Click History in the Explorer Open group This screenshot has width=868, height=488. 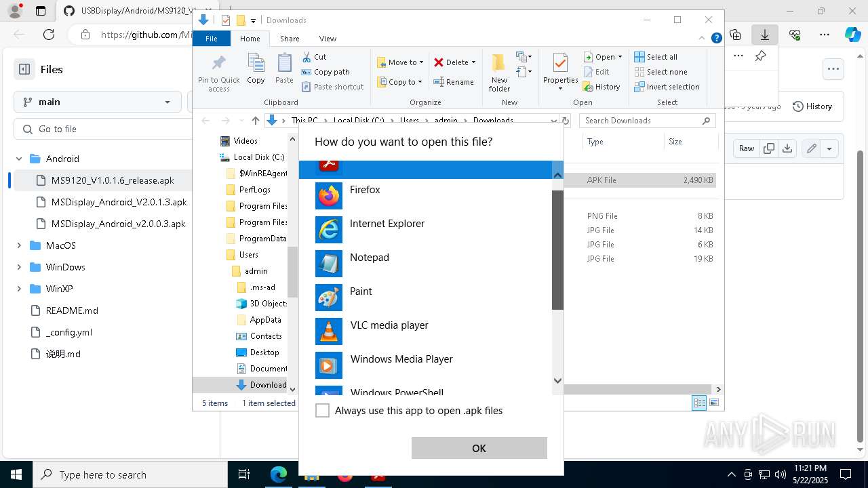[x=602, y=87]
